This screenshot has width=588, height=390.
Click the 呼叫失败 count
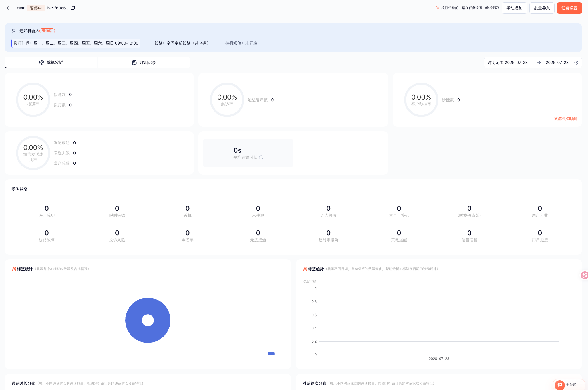point(117,208)
